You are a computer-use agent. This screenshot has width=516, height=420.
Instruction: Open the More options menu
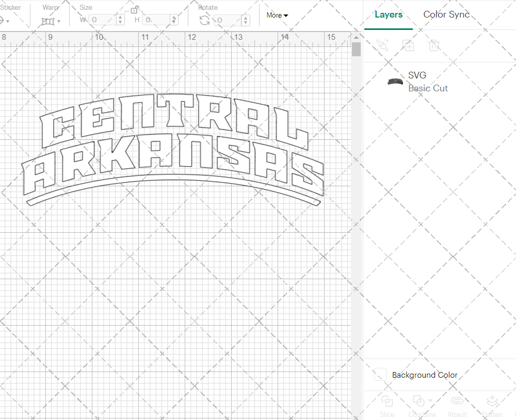click(x=277, y=15)
